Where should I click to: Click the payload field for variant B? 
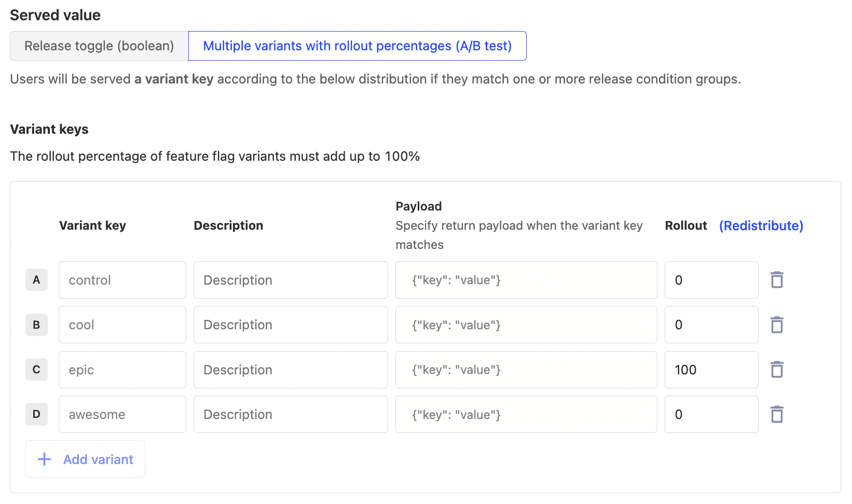(x=526, y=325)
